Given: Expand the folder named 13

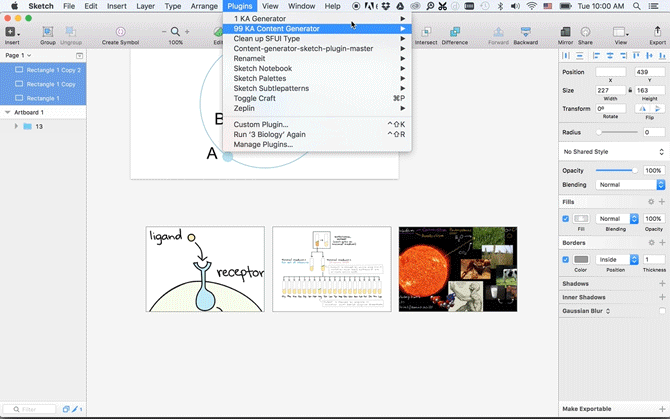Looking at the screenshot, I should [x=16, y=126].
